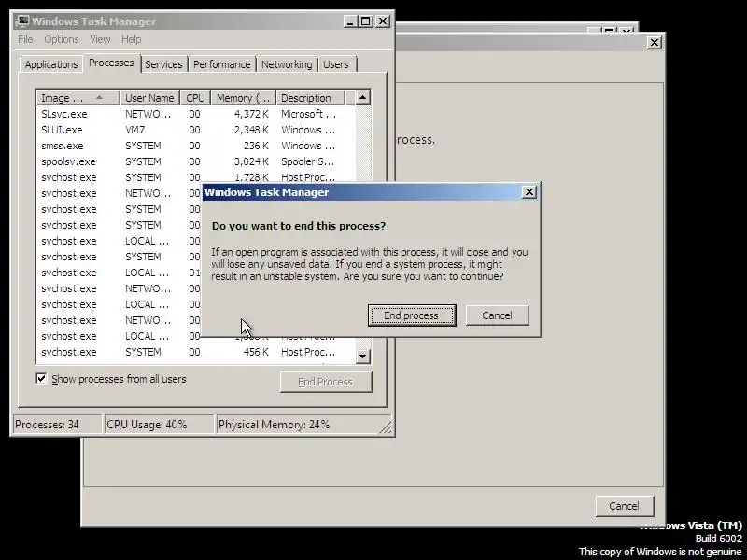This screenshot has height=560, width=747.
Task: Close the background gray window
Action: [655, 42]
